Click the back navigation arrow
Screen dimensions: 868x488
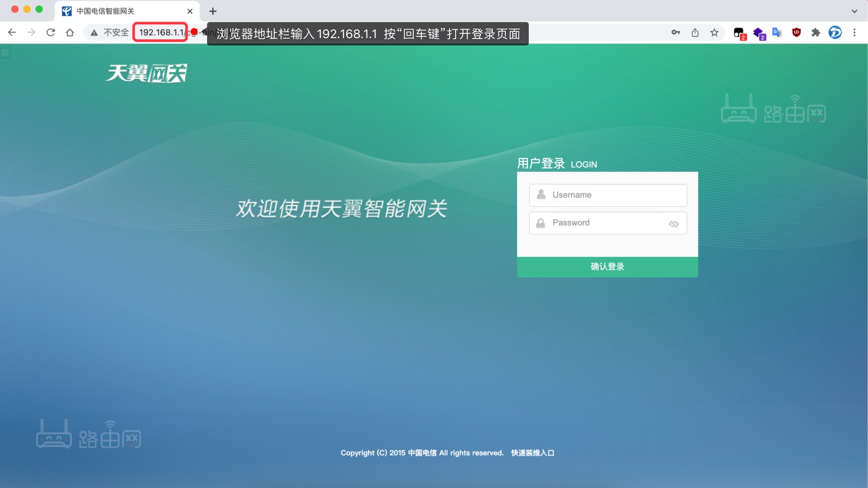[x=11, y=32]
